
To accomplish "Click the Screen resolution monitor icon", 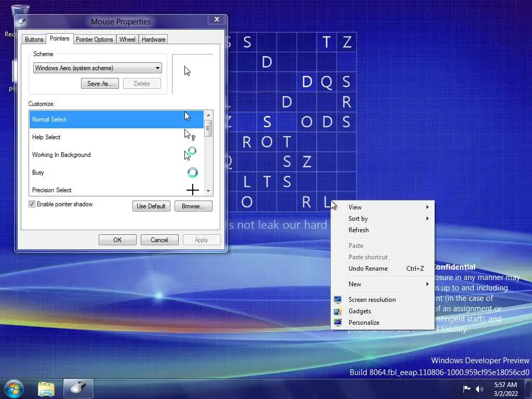I will click(x=338, y=300).
